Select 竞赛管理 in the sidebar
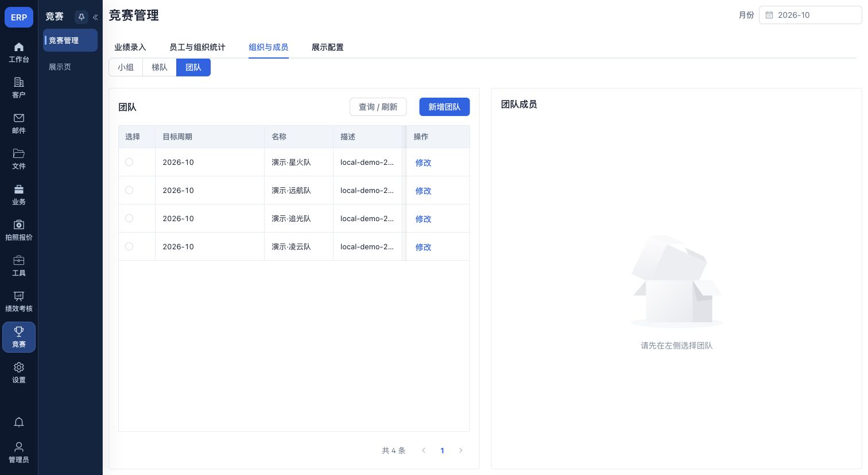Viewport: 868px width, 475px height. [x=70, y=40]
